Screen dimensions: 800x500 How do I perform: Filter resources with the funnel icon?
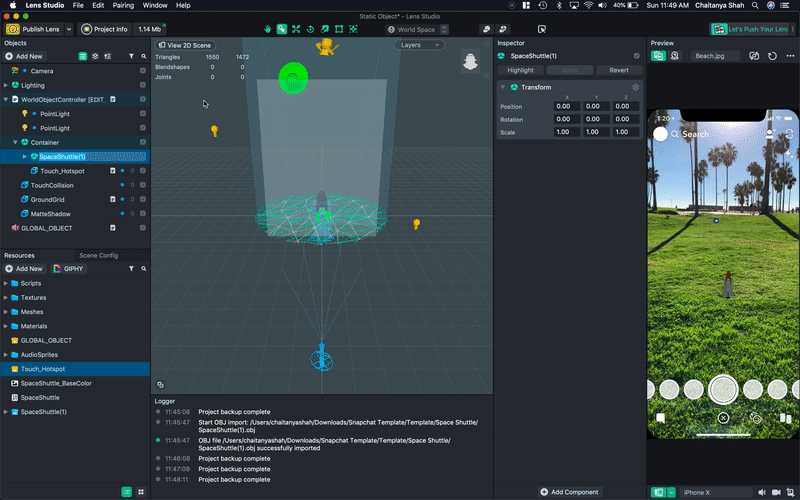pyautogui.click(x=131, y=268)
